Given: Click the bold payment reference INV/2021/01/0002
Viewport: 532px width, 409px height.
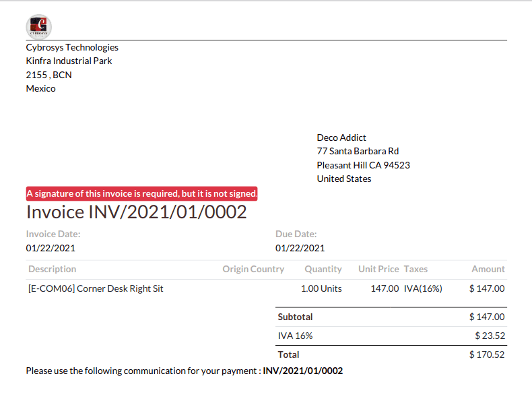Looking at the screenshot, I should [x=303, y=371].
